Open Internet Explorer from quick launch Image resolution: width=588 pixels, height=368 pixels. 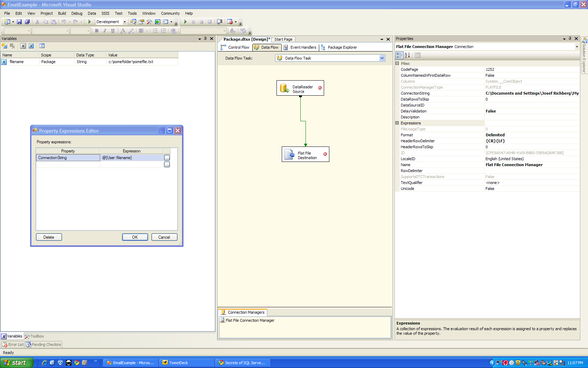[x=44, y=363]
